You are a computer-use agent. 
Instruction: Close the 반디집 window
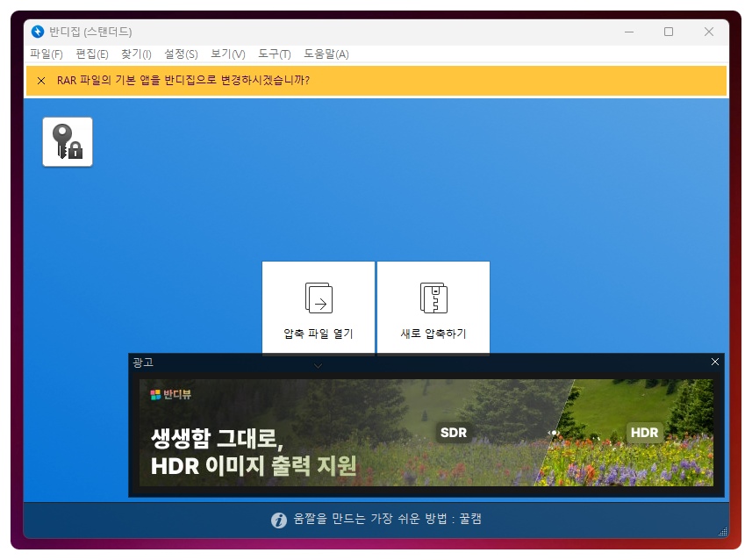(x=709, y=32)
